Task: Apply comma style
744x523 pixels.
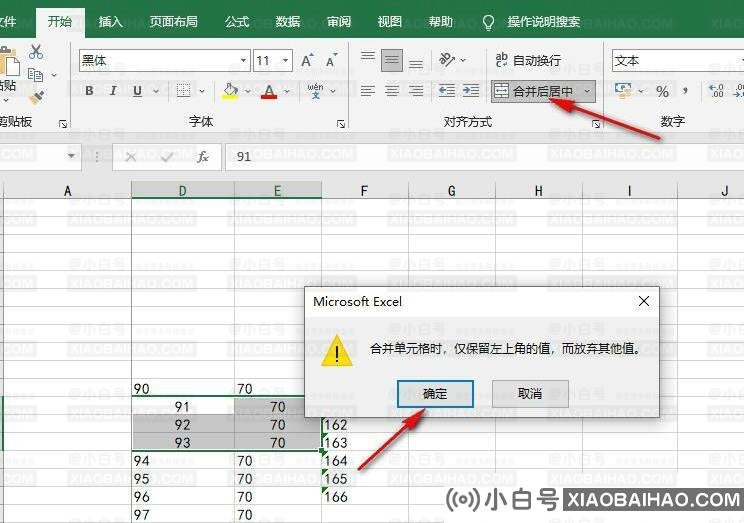Action: tap(685, 90)
